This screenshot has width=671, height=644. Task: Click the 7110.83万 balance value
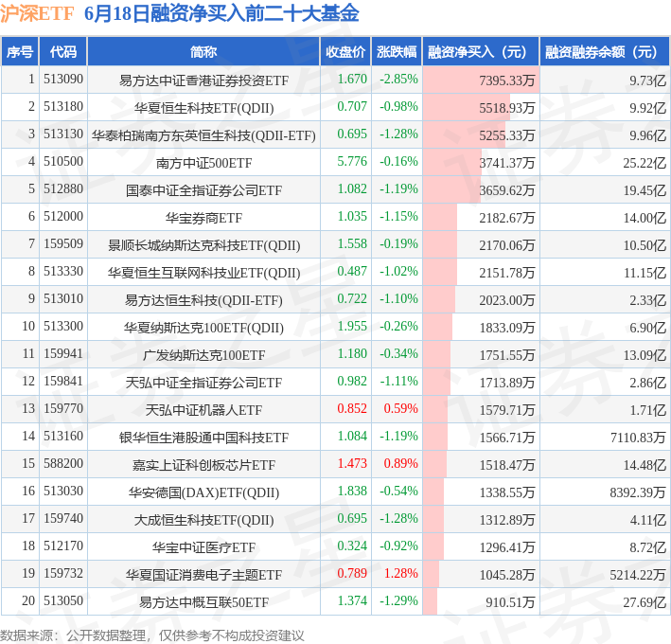point(638,437)
